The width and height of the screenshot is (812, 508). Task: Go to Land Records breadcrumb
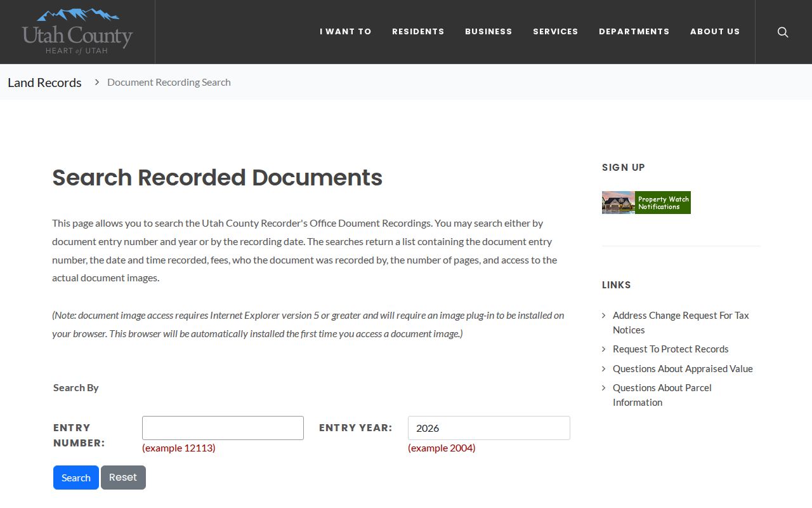44,83
